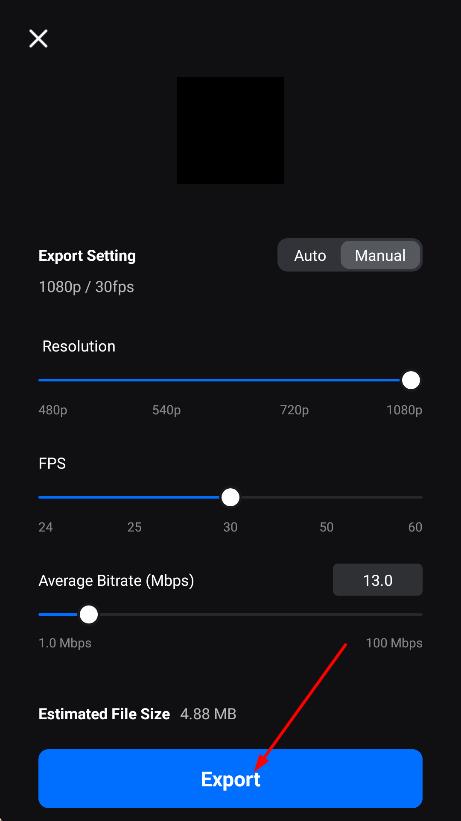Click the Resolution slider handle at 1080p
Image resolution: width=461 pixels, height=821 pixels.
coord(411,380)
